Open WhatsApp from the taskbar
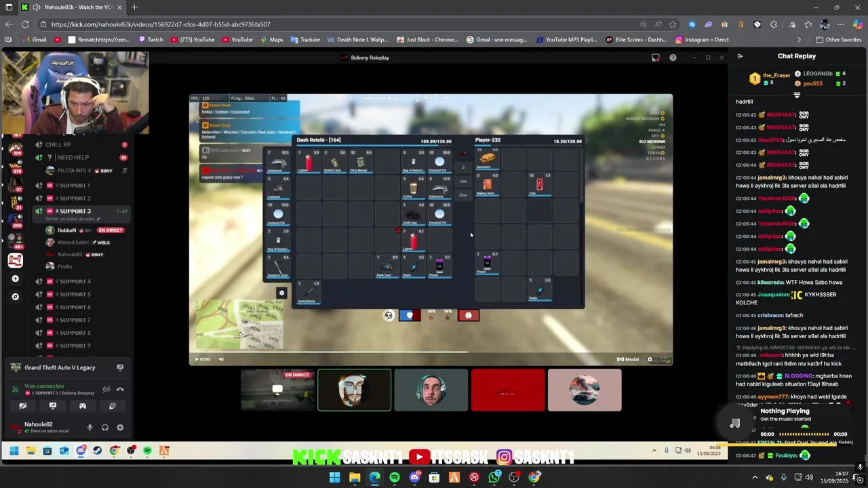Screen dimensions: 868x488 click(494, 478)
